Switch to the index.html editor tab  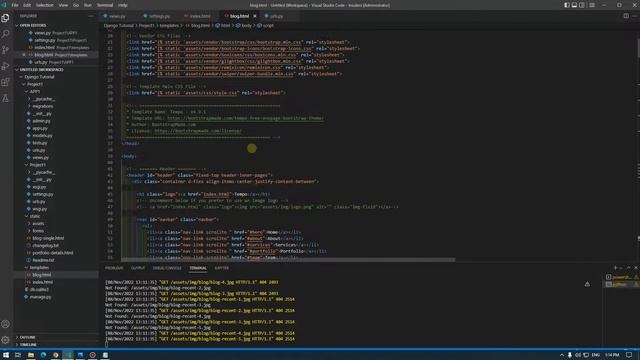point(199,16)
